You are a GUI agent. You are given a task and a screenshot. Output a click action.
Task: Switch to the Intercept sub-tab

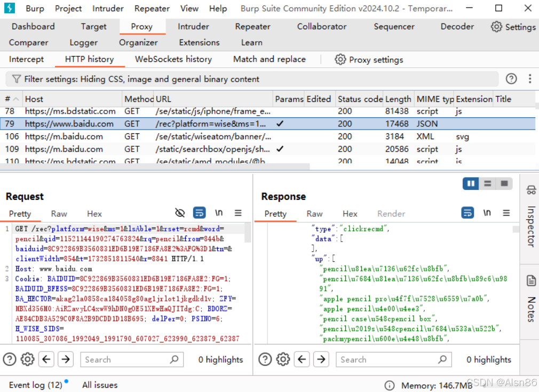point(27,59)
